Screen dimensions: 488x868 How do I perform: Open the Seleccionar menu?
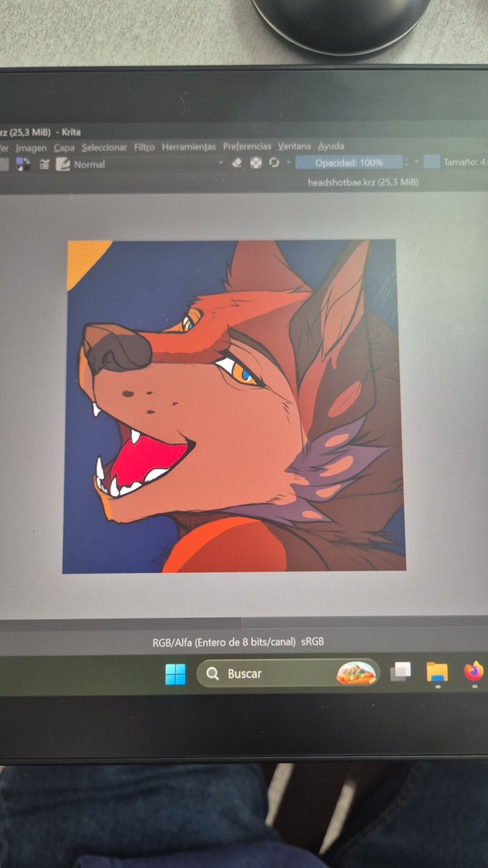point(104,148)
